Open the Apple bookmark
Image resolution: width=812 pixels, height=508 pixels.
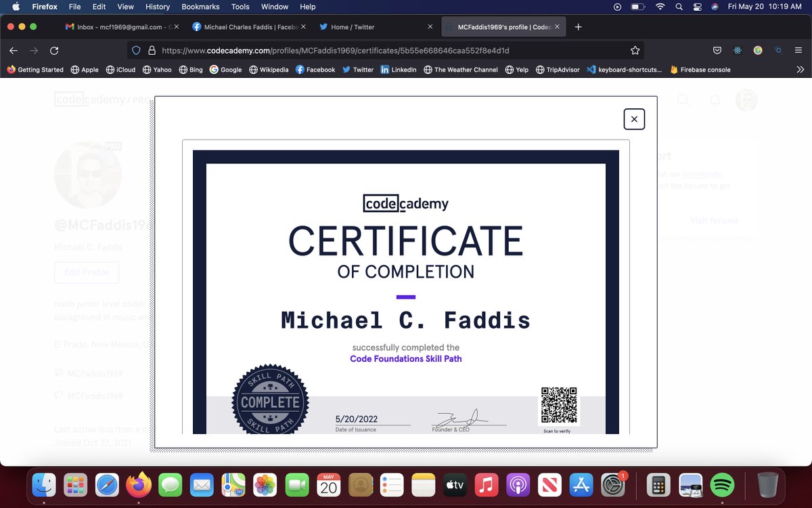tap(84, 69)
